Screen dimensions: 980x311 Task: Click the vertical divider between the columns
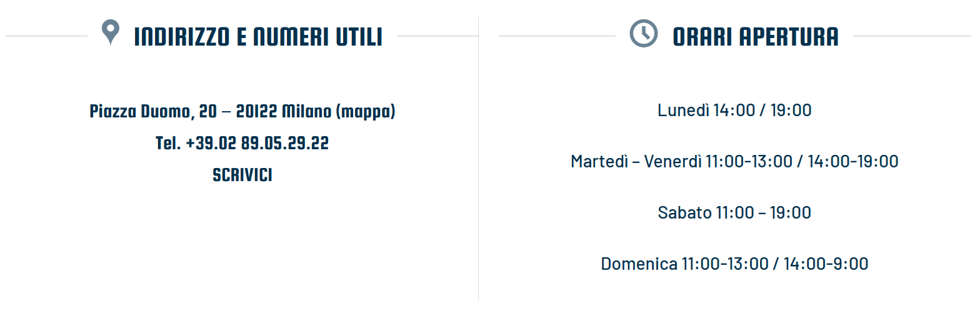tap(479, 156)
